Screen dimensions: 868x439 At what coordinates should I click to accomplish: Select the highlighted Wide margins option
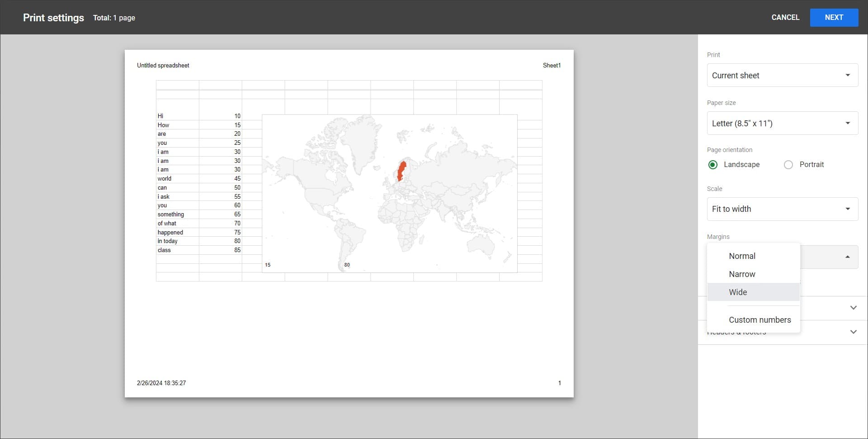(x=738, y=292)
